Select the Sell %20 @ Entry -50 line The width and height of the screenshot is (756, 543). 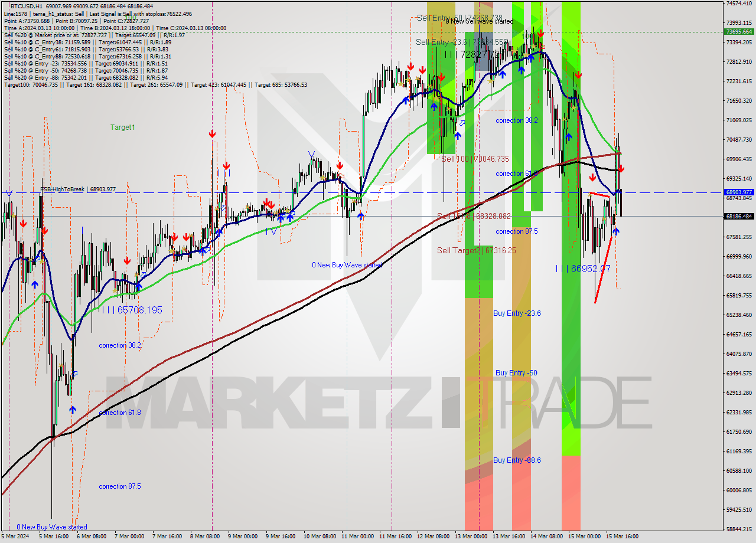pos(86,70)
